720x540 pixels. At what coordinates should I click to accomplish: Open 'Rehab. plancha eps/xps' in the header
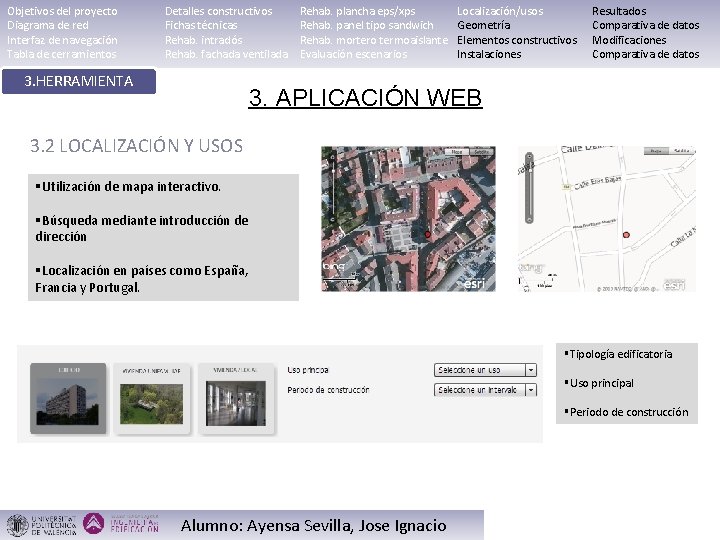[358, 11]
